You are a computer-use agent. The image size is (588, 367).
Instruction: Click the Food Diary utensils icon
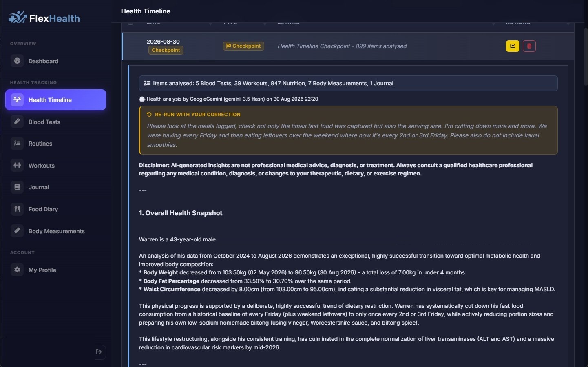17,209
